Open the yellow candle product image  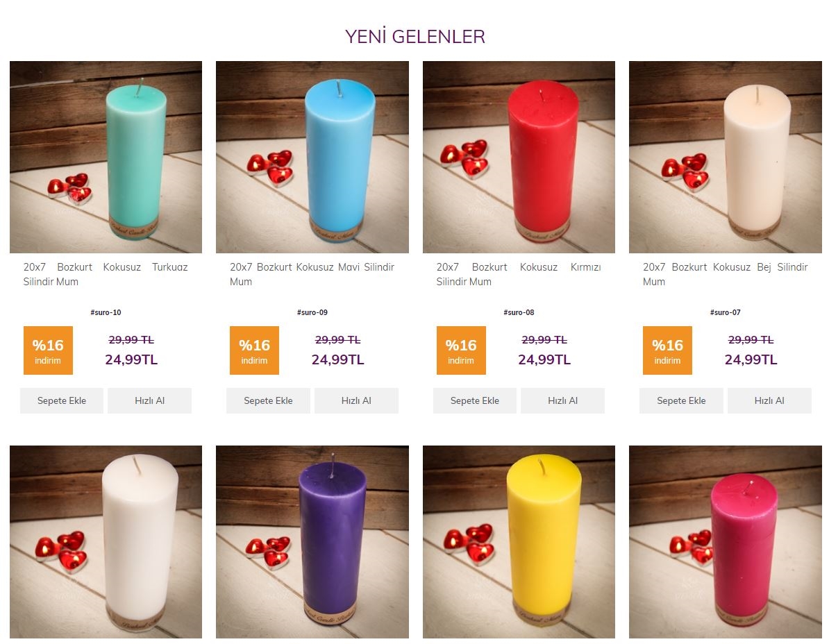519,541
